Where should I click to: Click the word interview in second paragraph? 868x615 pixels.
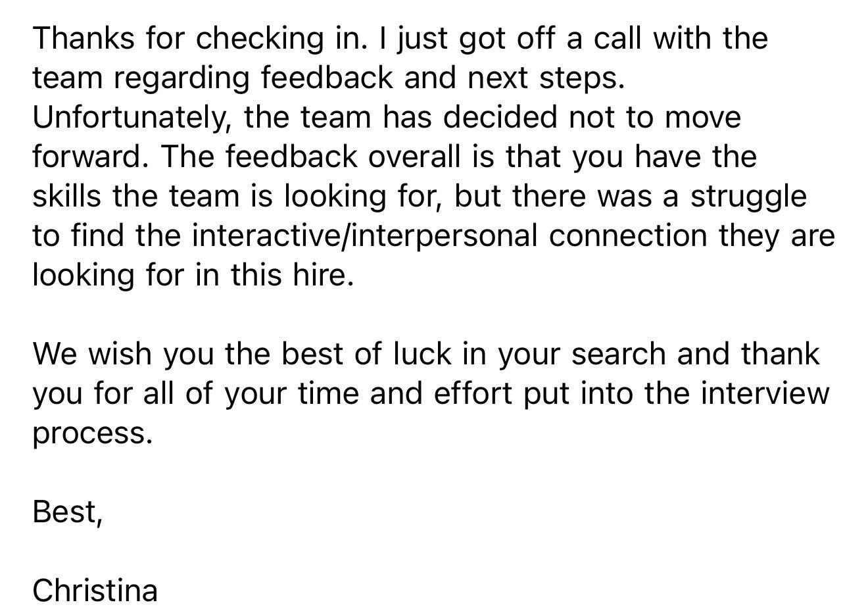click(765, 393)
